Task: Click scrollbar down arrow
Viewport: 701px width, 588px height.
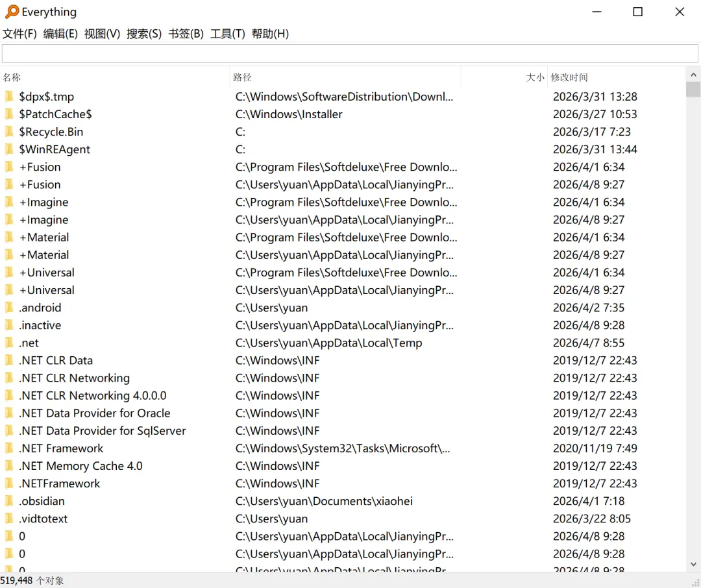Action: (x=693, y=564)
